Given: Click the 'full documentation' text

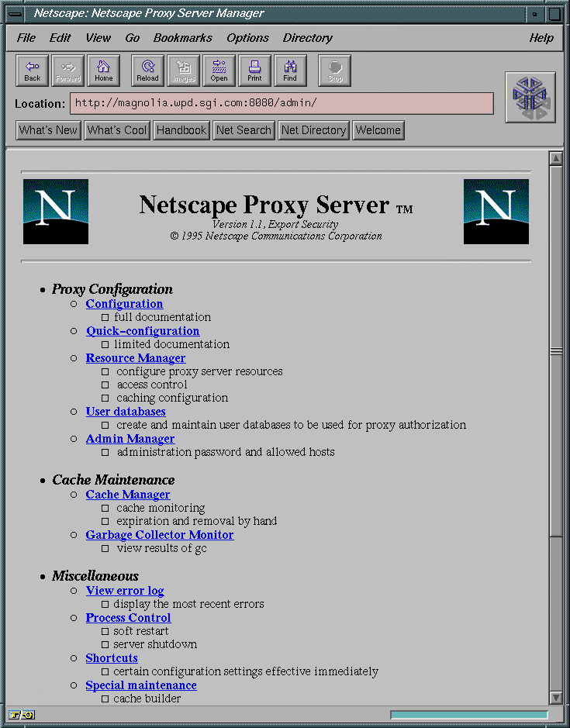Looking at the screenshot, I should [x=163, y=317].
